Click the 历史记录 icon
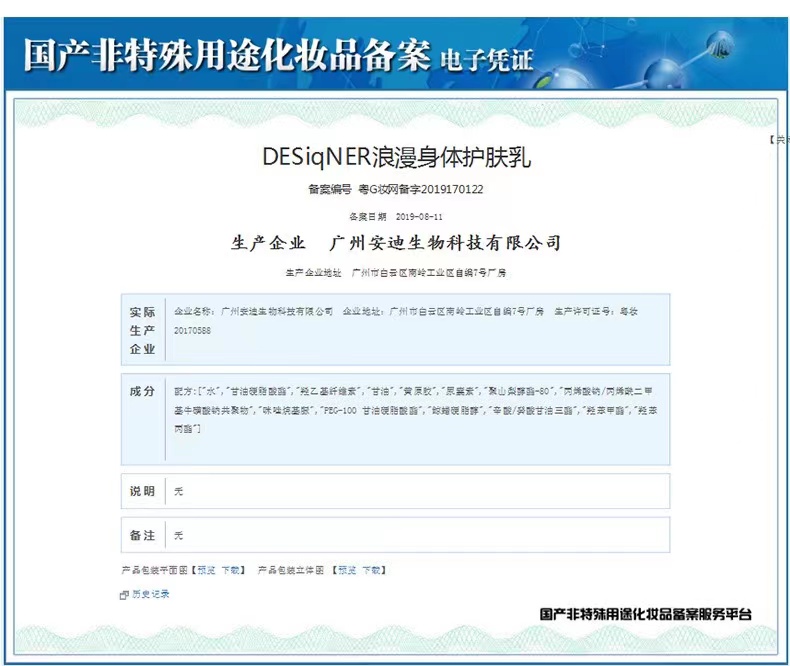The height and width of the screenshot is (666, 790). [x=124, y=595]
